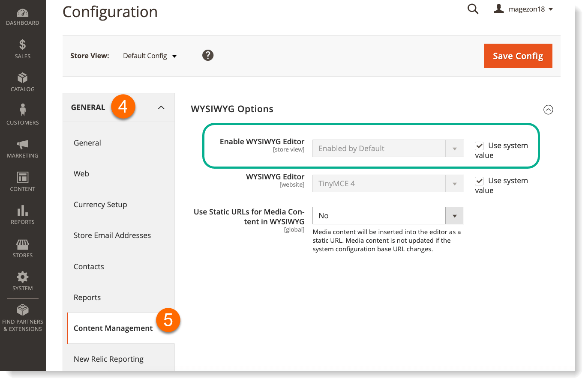This screenshot has width=588, height=384.
Task: Select the Content Management menu entry
Action: pyautogui.click(x=113, y=328)
